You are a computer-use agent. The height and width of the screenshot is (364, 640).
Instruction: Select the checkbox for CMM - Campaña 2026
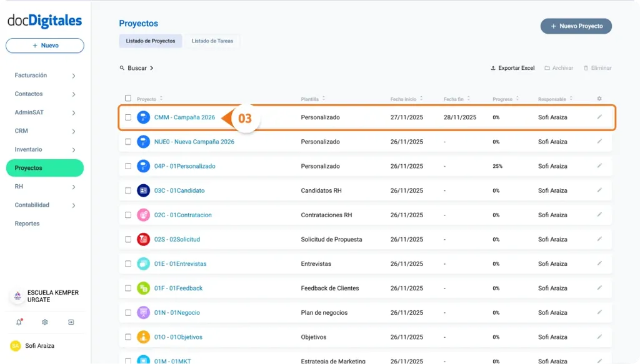(128, 117)
